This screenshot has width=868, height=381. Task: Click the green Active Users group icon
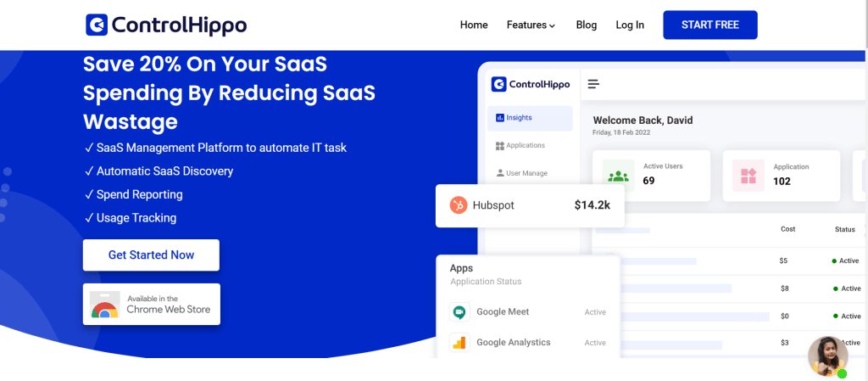(618, 176)
